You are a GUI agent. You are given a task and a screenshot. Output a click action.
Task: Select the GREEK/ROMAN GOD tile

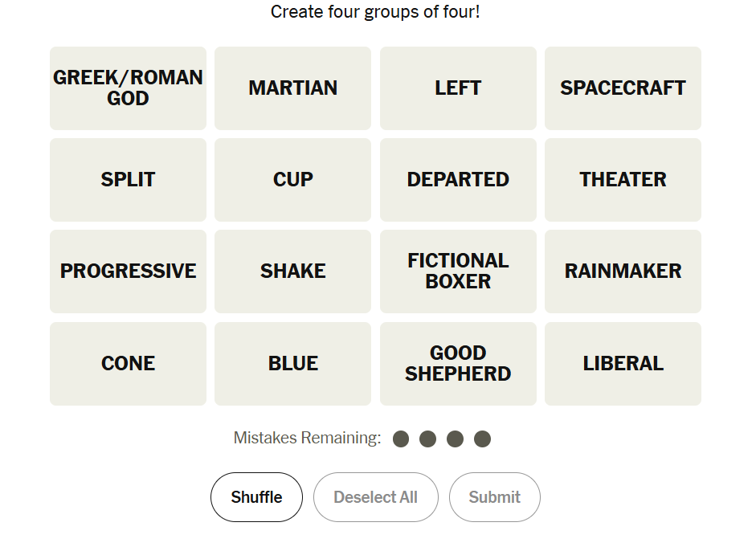click(128, 88)
